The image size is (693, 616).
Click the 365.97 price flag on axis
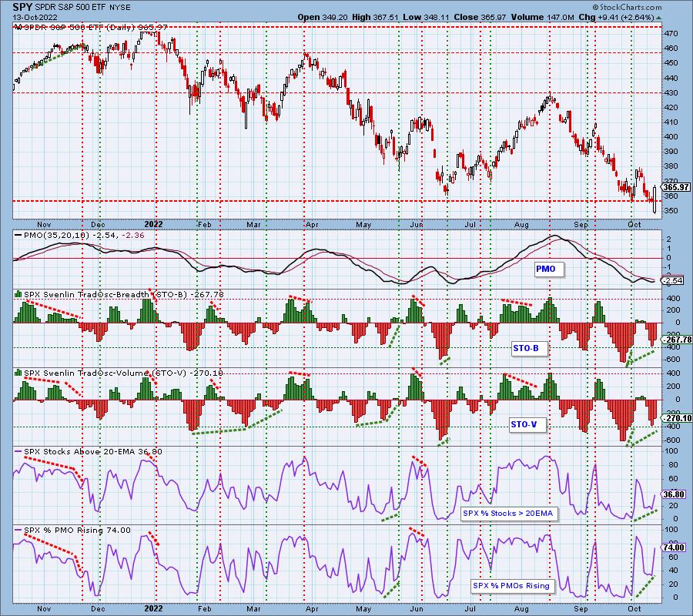[677, 187]
